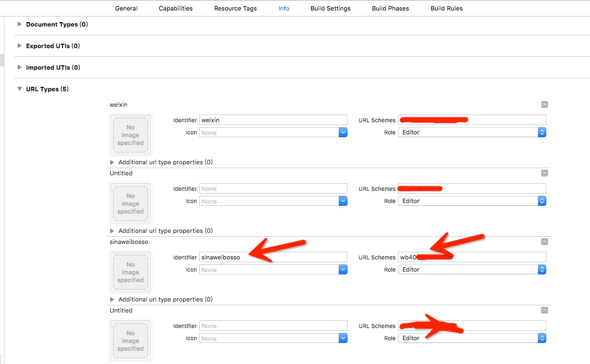Expand weixin additional url type properties
Image resolution: width=590 pixels, height=364 pixels.
pos(112,162)
